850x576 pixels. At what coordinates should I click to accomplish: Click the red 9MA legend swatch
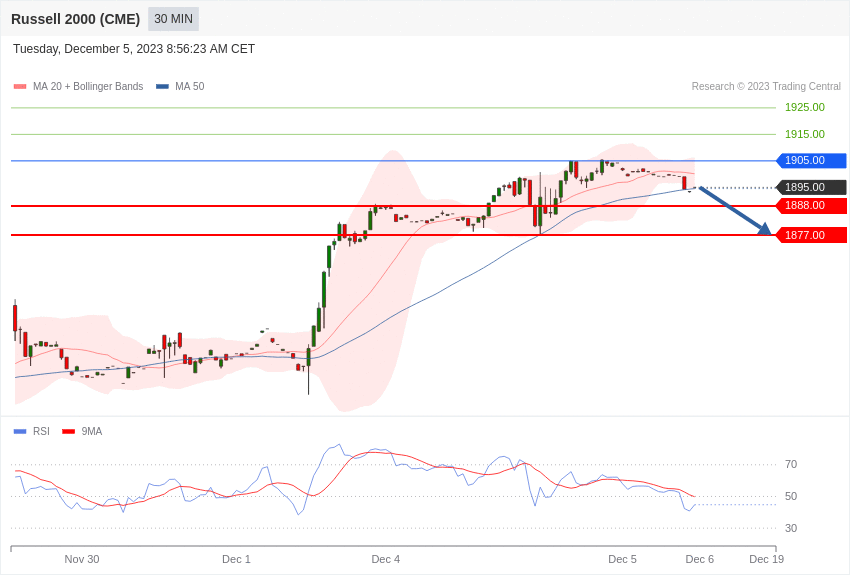(68, 432)
